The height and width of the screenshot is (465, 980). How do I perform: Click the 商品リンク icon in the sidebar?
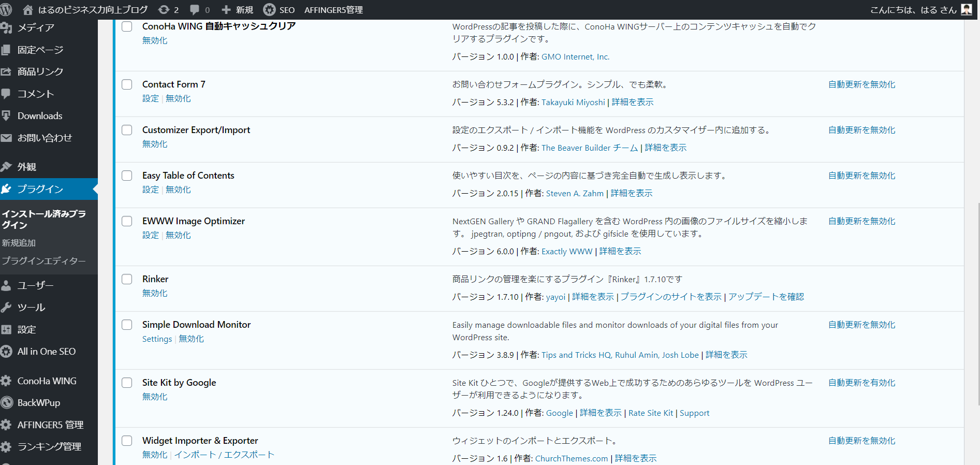point(6,72)
